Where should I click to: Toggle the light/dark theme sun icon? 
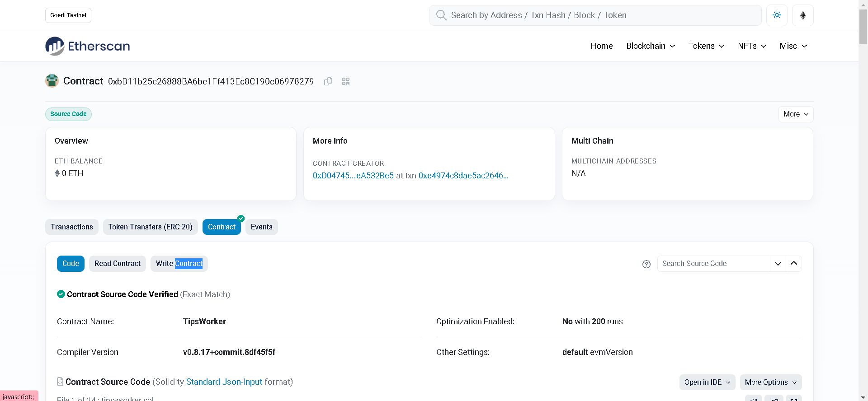777,15
